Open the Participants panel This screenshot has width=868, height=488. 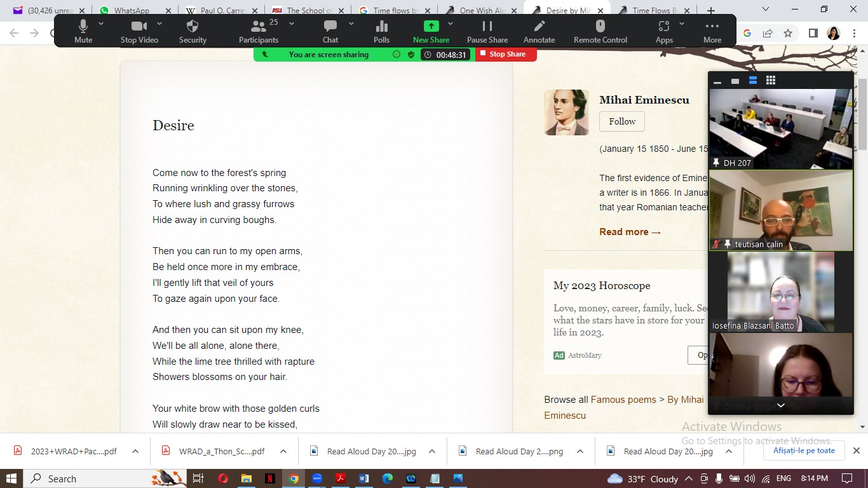tap(259, 30)
